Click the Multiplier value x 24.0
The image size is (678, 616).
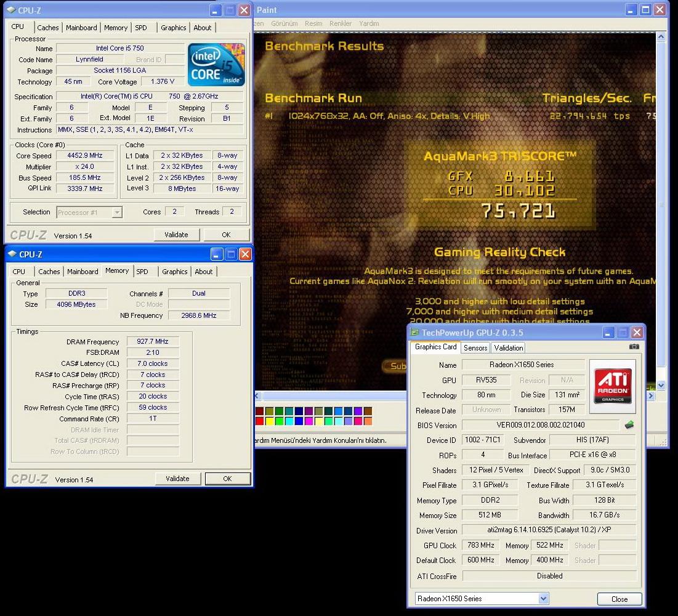point(85,166)
